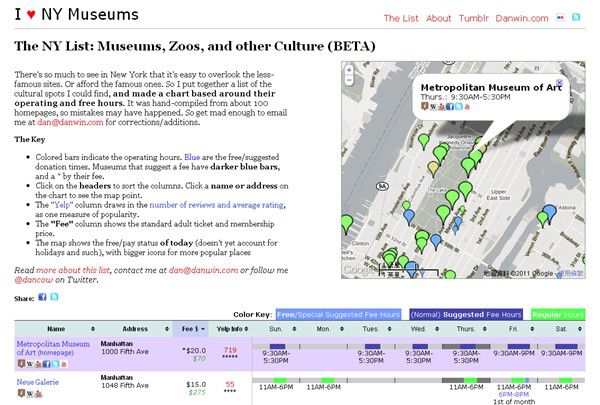Click (Normal) Suggested Fee Hours color key
This screenshot has height=405, width=600.
pos(466,315)
